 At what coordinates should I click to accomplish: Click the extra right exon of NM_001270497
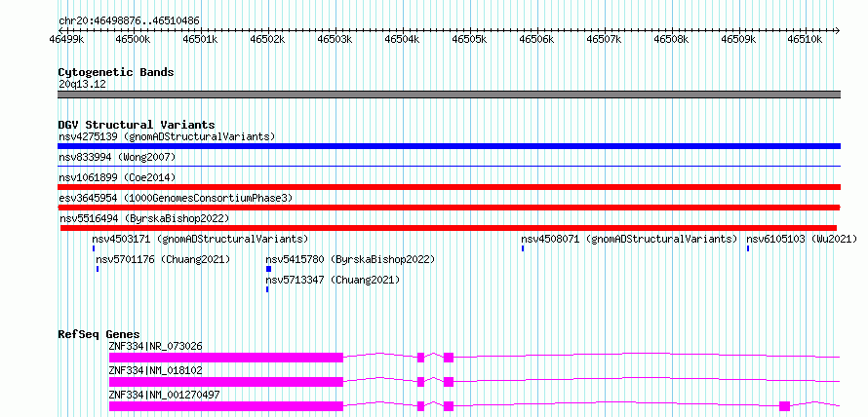784,406
